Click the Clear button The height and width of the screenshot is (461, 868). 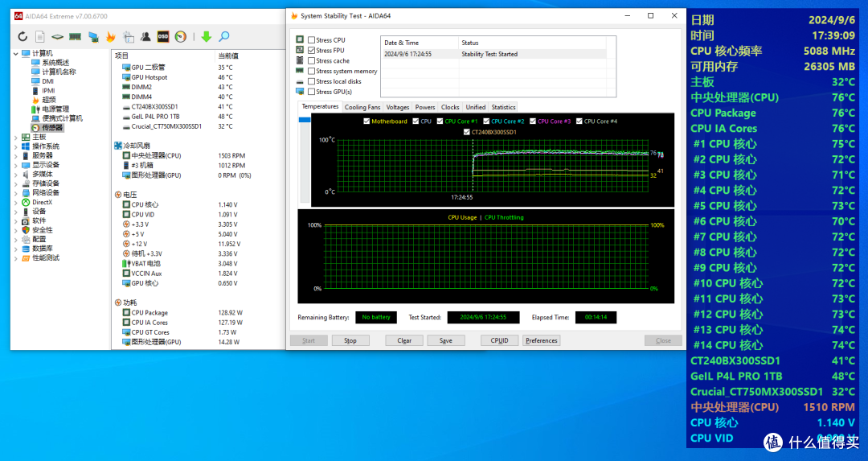404,341
